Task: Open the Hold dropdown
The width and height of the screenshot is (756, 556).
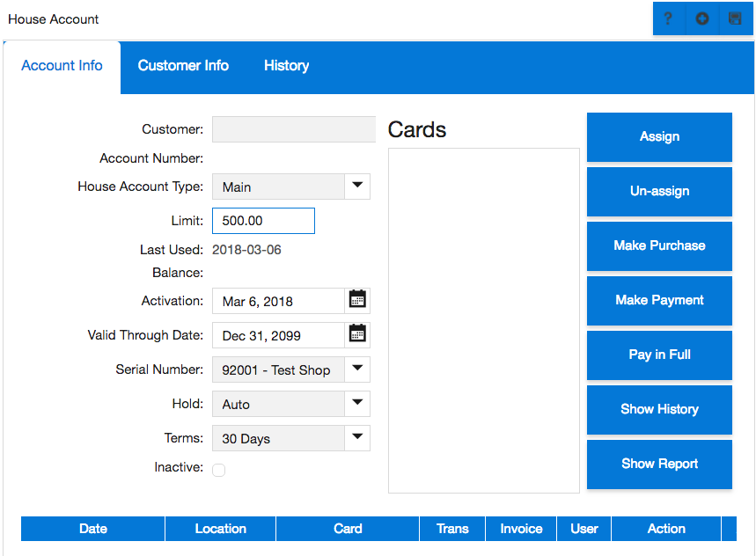Action: pos(357,403)
